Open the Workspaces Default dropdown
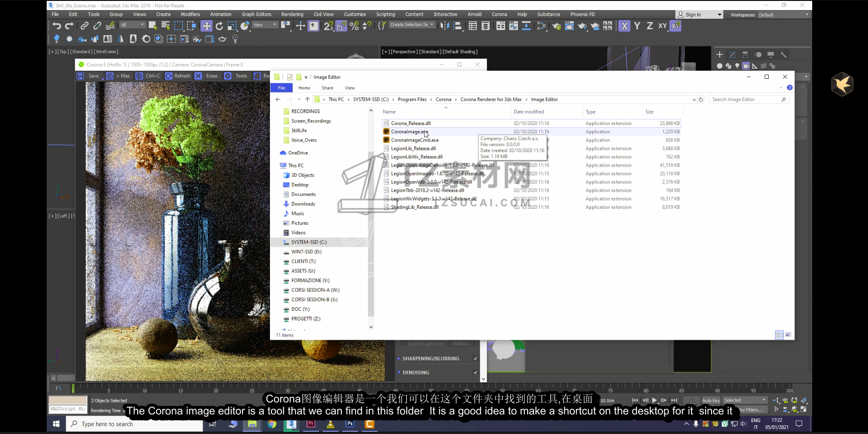Viewport: 868px width, 434px height. tap(783, 15)
